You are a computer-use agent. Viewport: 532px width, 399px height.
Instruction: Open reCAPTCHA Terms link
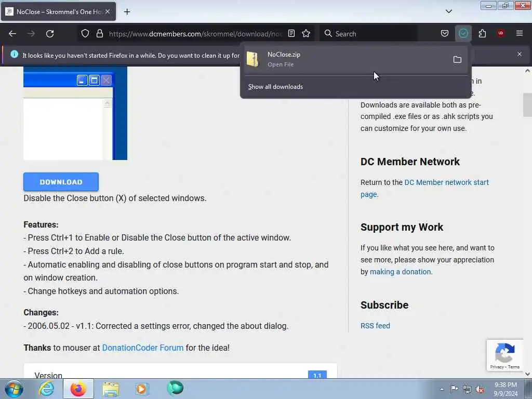514,367
